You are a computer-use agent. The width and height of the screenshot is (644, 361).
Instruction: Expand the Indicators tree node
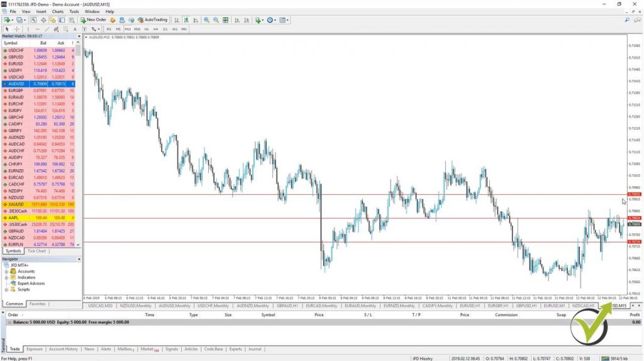point(6,277)
